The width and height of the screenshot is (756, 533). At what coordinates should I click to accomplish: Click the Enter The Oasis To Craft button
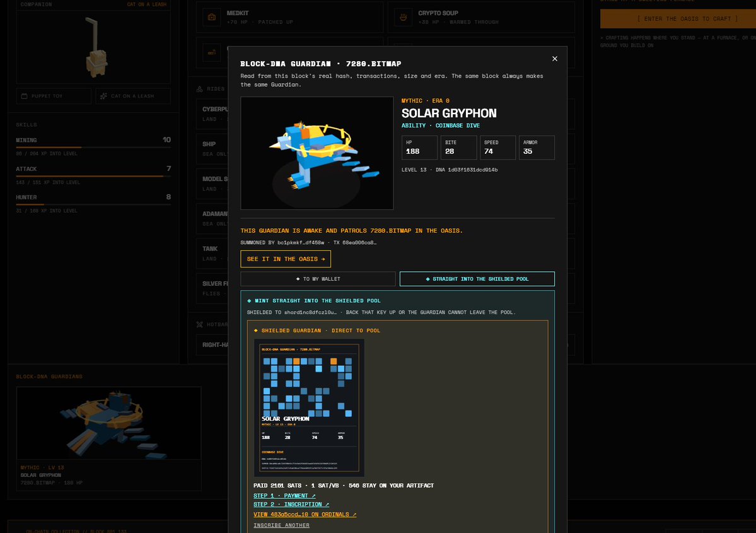678,19
